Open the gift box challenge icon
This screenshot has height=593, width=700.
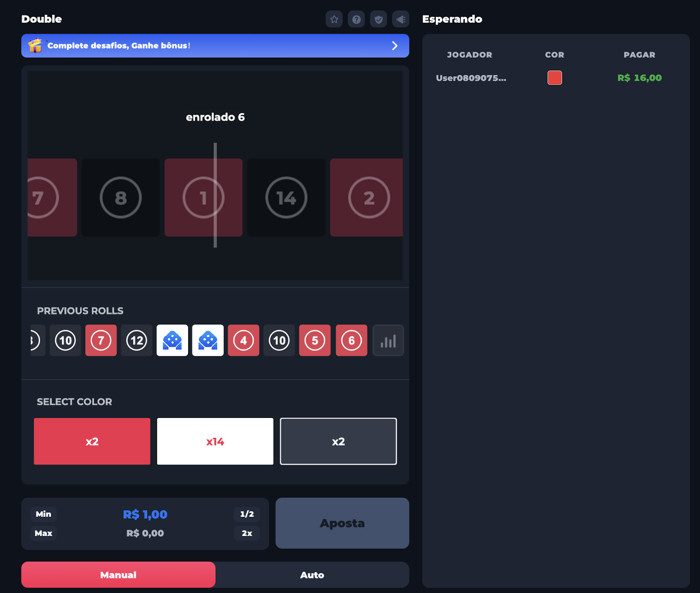[35, 46]
